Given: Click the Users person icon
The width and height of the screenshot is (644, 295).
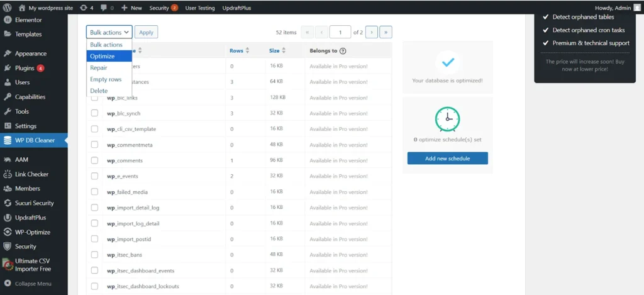Looking at the screenshot, I should (7, 82).
